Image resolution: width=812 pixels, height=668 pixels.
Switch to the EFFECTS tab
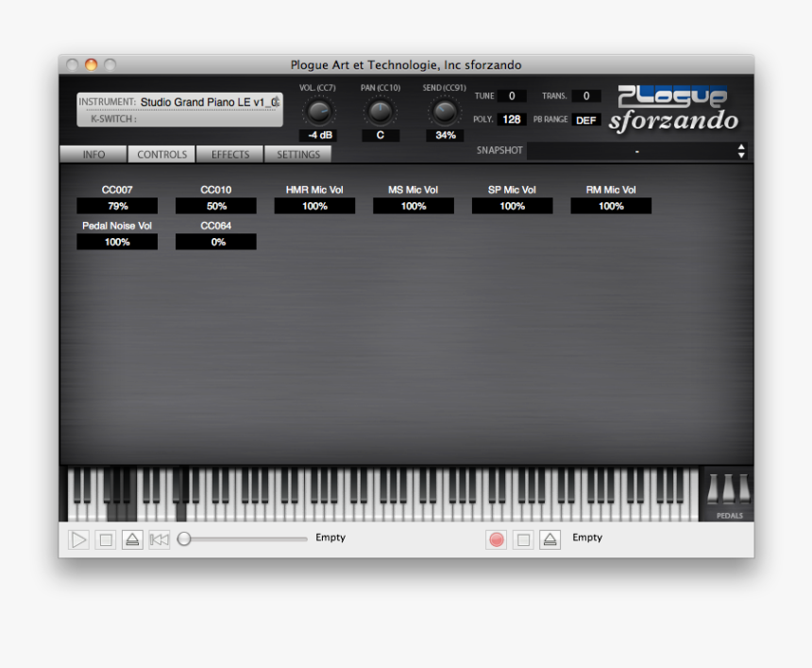click(230, 155)
